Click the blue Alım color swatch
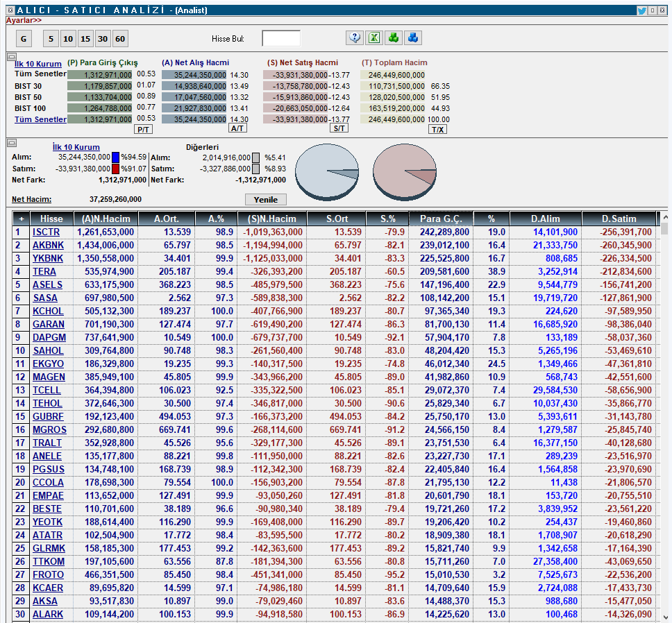 click(116, 157)
